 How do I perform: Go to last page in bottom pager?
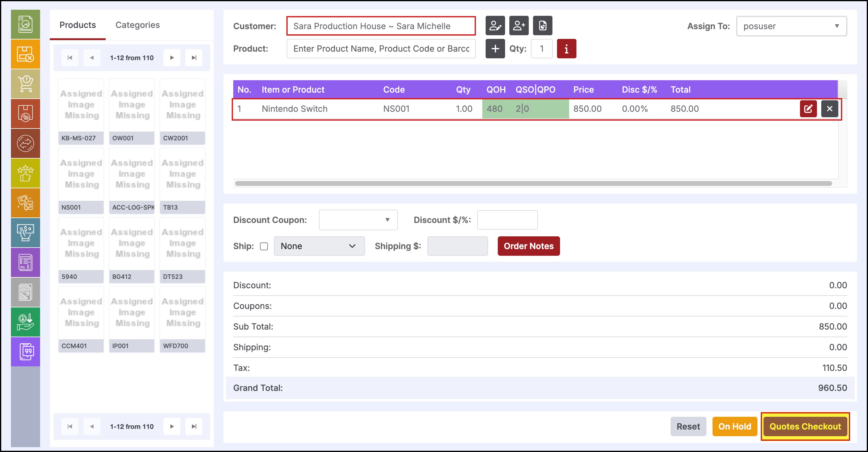(x=194, y=426)
